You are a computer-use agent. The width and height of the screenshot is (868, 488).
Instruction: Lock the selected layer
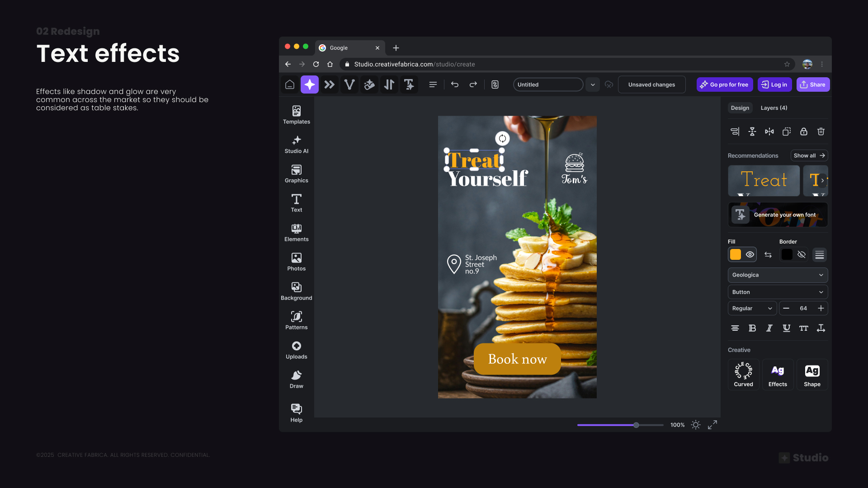(803, 131)
